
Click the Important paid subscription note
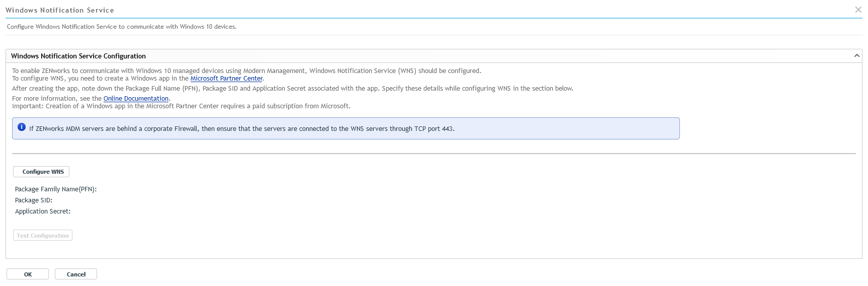181,106
